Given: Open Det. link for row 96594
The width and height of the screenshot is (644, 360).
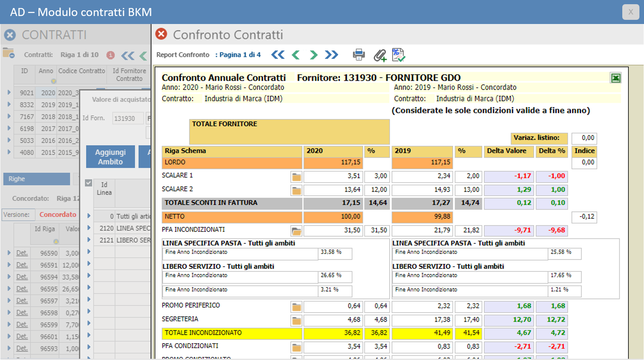Looking at the screenshot, I should [22, 276].
